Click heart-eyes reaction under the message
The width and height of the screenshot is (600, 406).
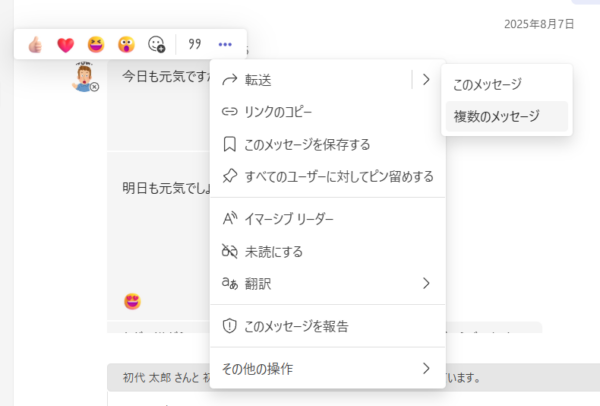131,301
